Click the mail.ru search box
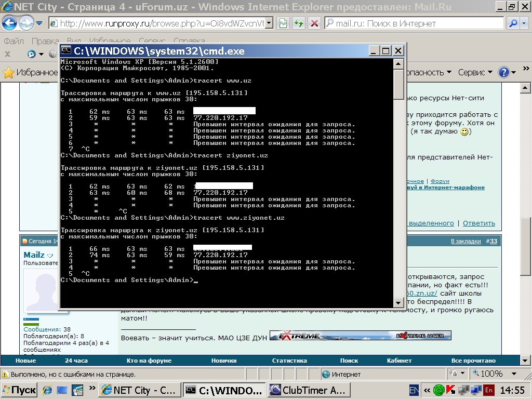Image resolution: width=532 pixels, height=399 pixels. pyautogui.click(x=414, y=23)
